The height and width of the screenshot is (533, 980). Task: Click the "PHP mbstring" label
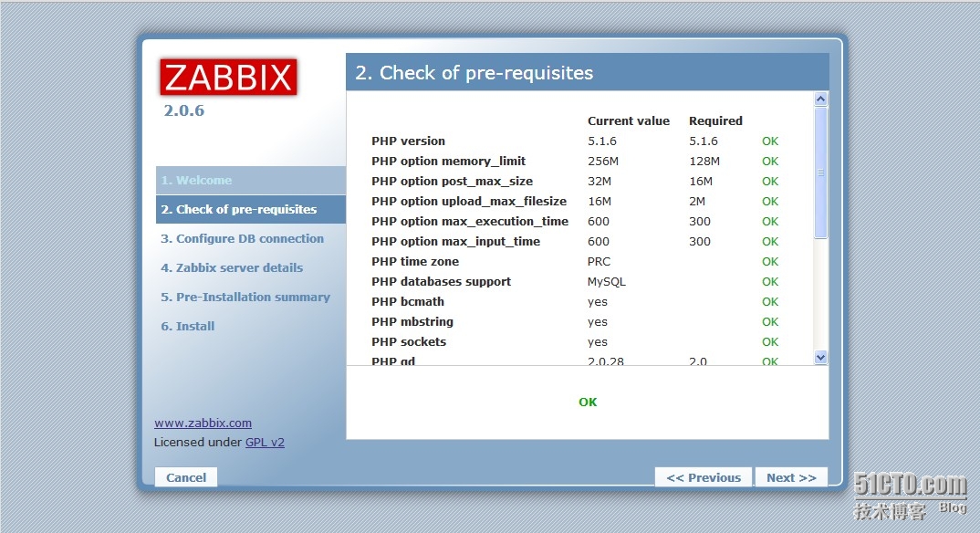pos(412,322)
